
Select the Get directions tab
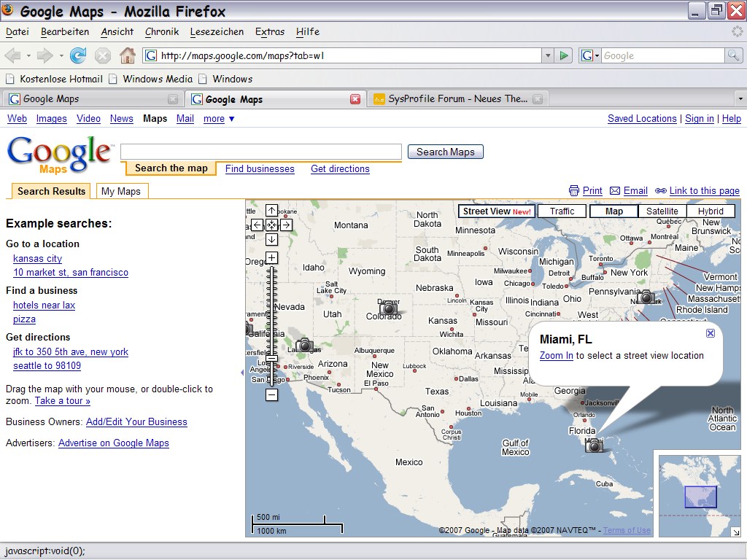[x=340, y=169]
